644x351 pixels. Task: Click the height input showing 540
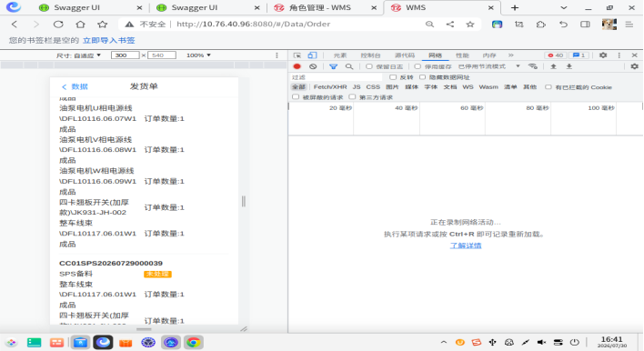[162, 55]
